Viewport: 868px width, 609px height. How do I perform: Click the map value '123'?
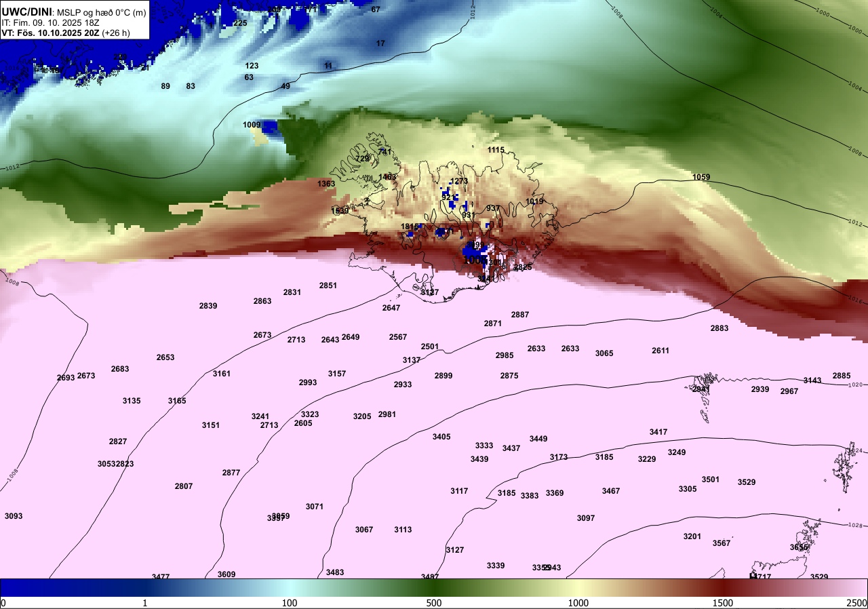pyautogui.click(x=252, y=66)
